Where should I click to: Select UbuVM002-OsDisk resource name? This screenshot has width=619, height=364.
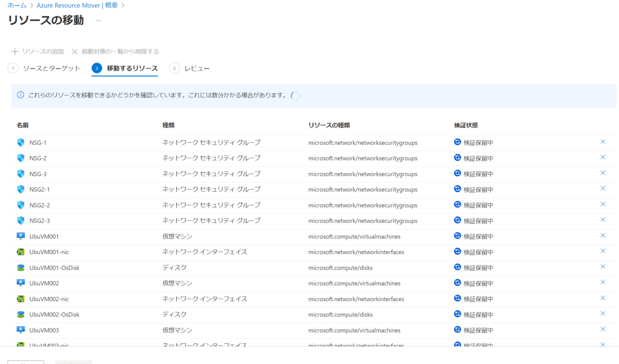(x=54, y=315)
